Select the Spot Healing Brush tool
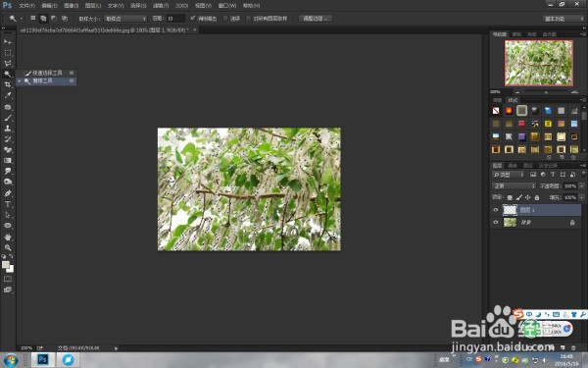588x368 pixels. 8,107
